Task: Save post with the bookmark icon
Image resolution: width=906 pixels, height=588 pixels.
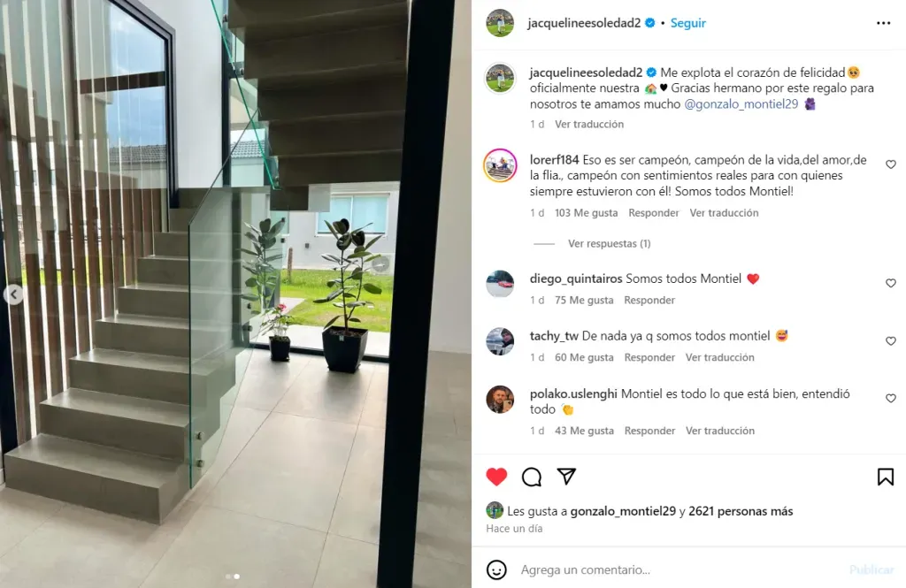Action: 885,477
